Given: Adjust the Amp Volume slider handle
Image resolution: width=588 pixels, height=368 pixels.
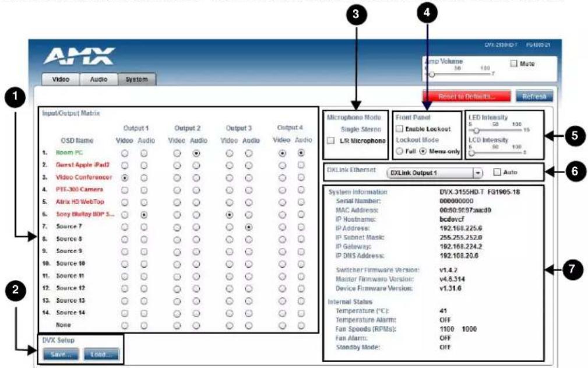Looking at the screenshot, I should pos(432,74).
